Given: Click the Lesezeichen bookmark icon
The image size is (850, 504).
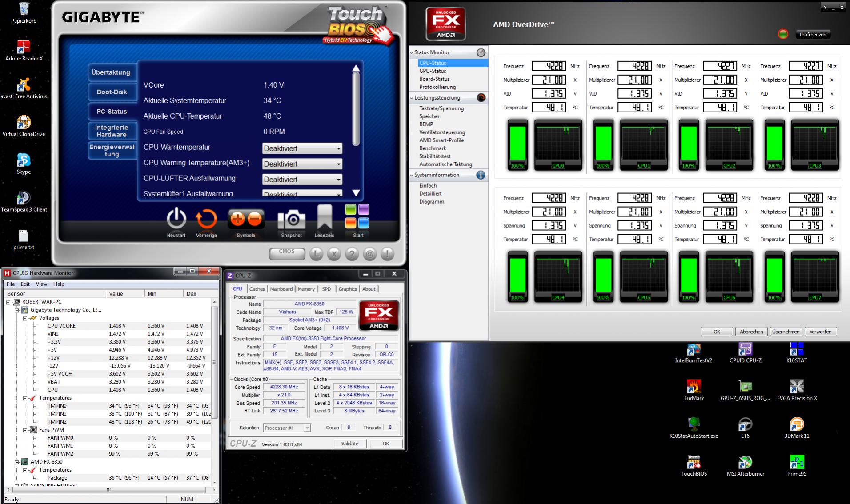Looking at the screenshot, I should tap(325, 218).
